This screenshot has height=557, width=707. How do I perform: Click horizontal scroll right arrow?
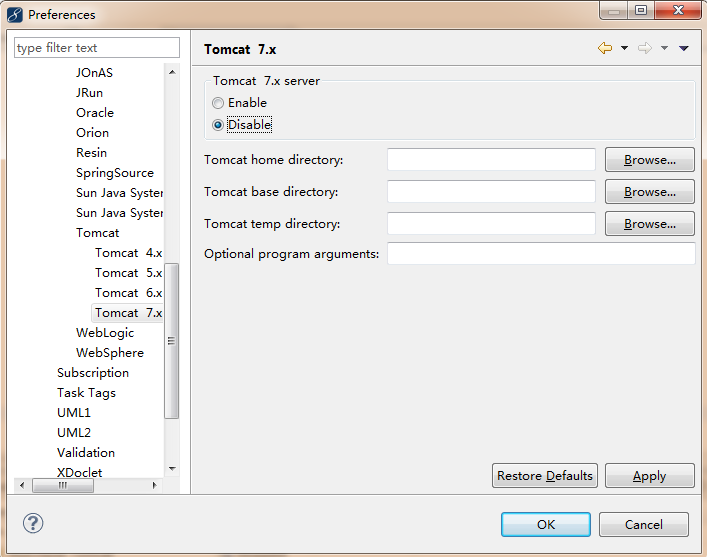click(x=155, y=485)
